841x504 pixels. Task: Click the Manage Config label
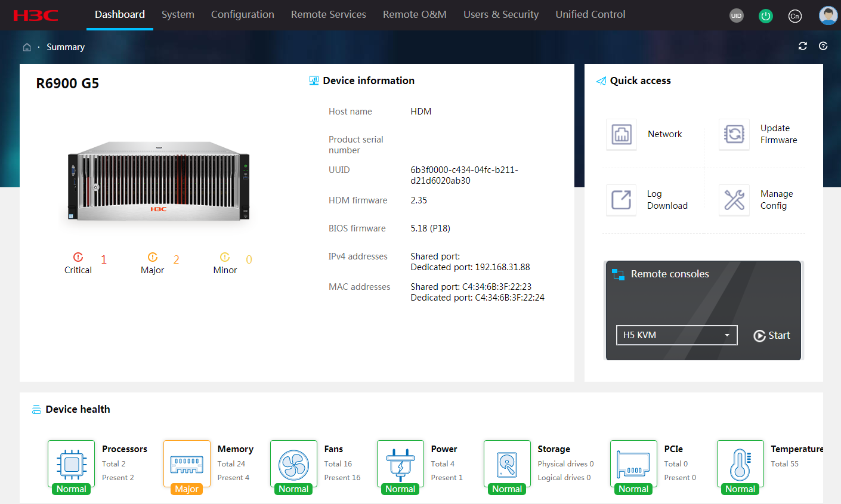(777, 200)
